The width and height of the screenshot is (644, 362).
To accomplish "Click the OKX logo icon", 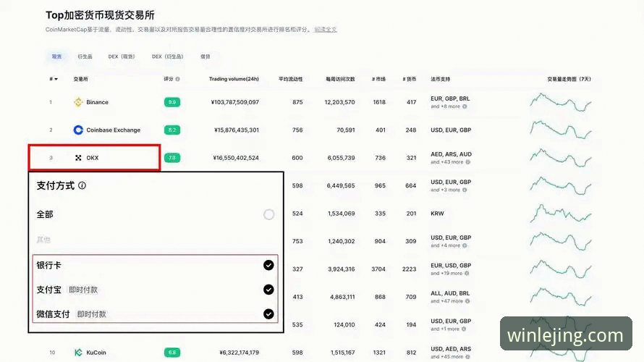I will [x=78, y=158].
